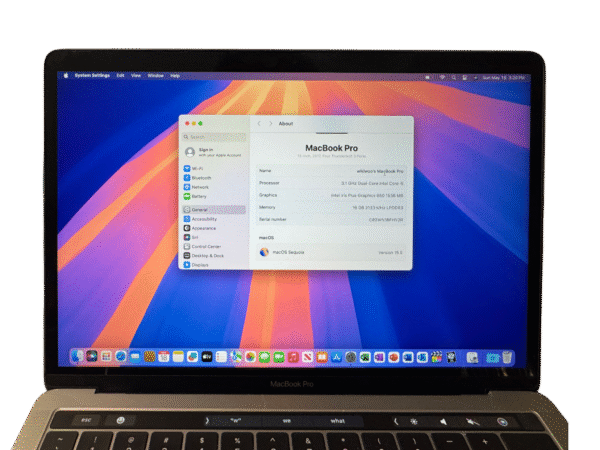Open the Help menu
The height and width of the screenshot is (450, 600).
[175, 75]
